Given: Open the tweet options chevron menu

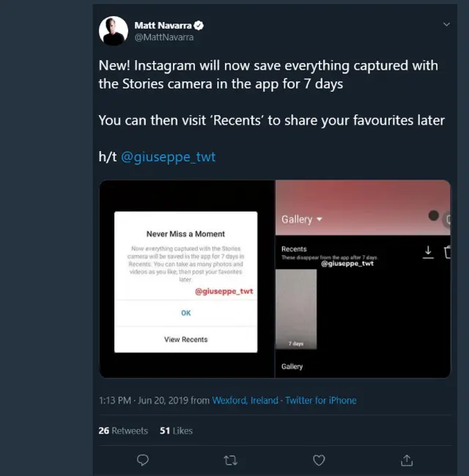Looking at the screenshot, I should pyautogui.click(x=446, y=25).
